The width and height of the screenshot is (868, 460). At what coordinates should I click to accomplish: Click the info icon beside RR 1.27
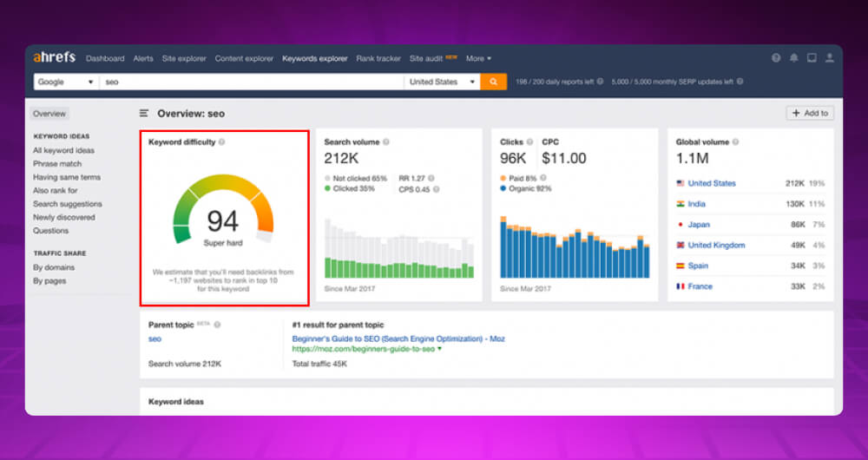(x=431, y=178)
